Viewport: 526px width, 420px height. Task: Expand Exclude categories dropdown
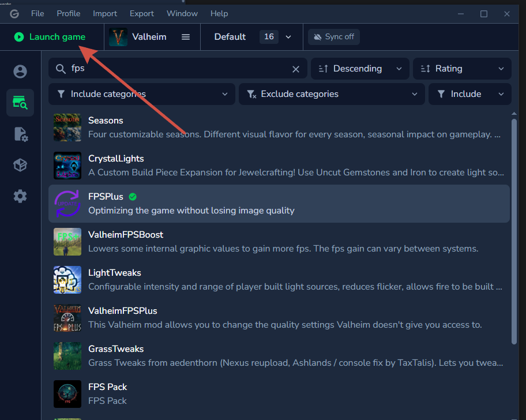(332, 94)
